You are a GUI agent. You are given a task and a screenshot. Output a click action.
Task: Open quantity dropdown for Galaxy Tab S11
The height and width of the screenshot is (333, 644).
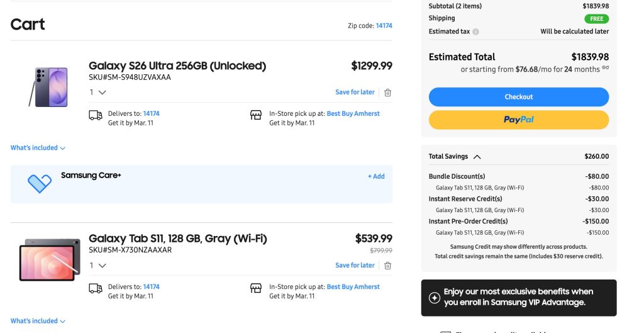(98, 266)
